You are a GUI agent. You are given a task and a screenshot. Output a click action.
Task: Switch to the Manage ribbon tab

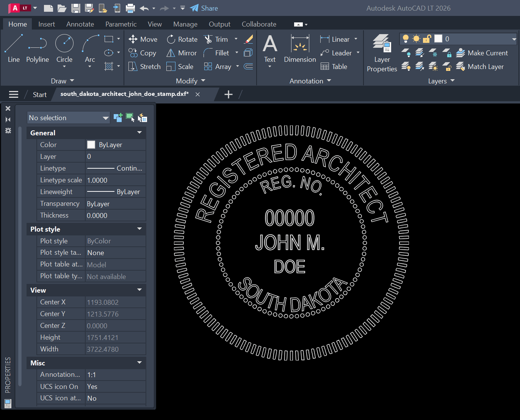click(185, 24)
